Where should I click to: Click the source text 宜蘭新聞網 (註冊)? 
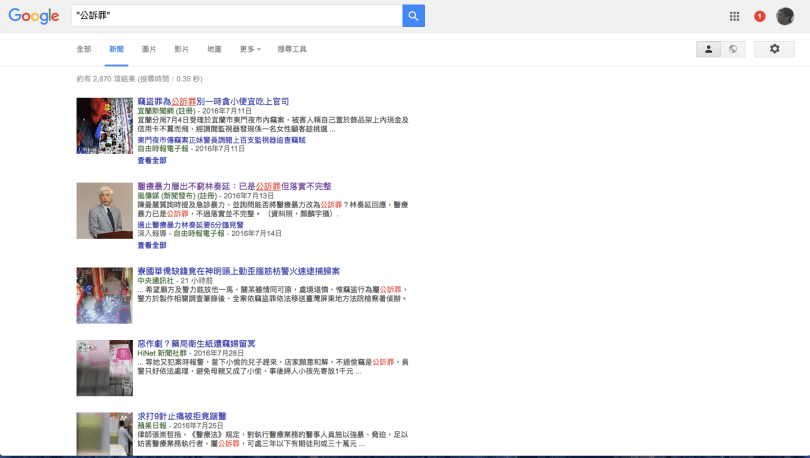click(166, 111)
